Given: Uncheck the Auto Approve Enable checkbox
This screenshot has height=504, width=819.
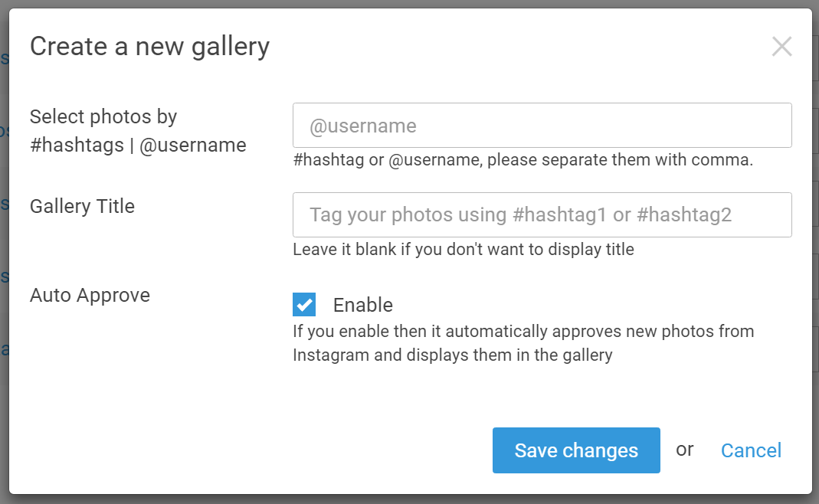Looking at the screenshot, I should pos(304,305).
